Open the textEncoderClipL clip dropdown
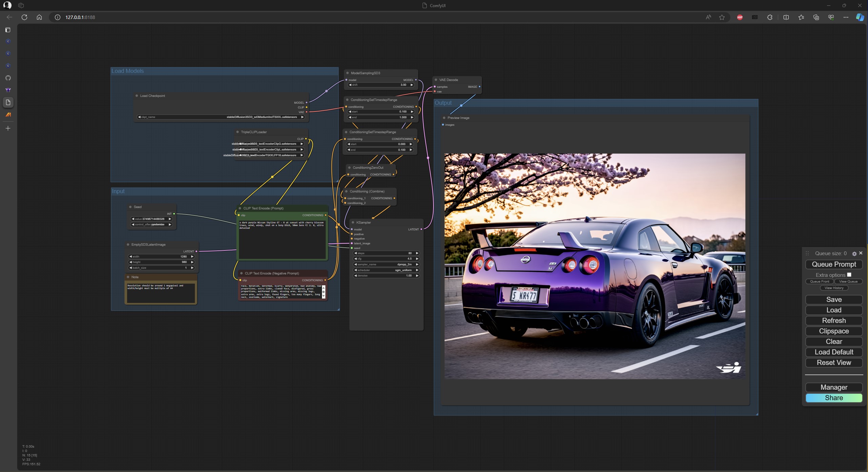868x472 pixels. coord(270,150)
